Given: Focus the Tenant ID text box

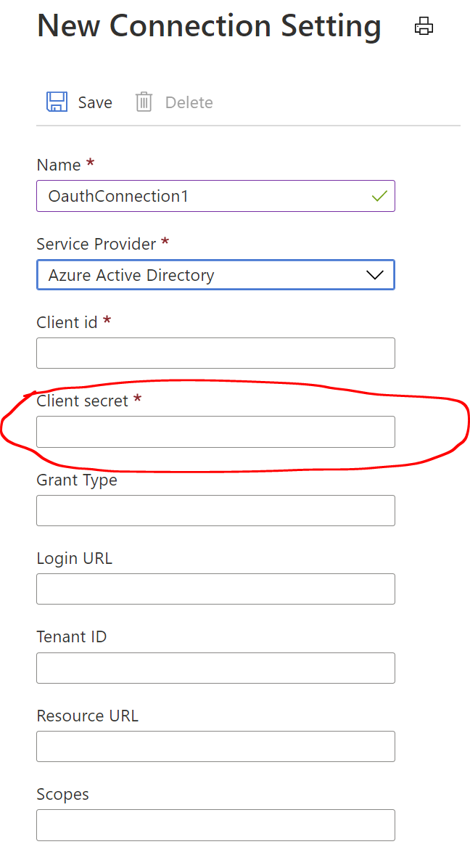Looking at the screenshot, I should 215,668.
